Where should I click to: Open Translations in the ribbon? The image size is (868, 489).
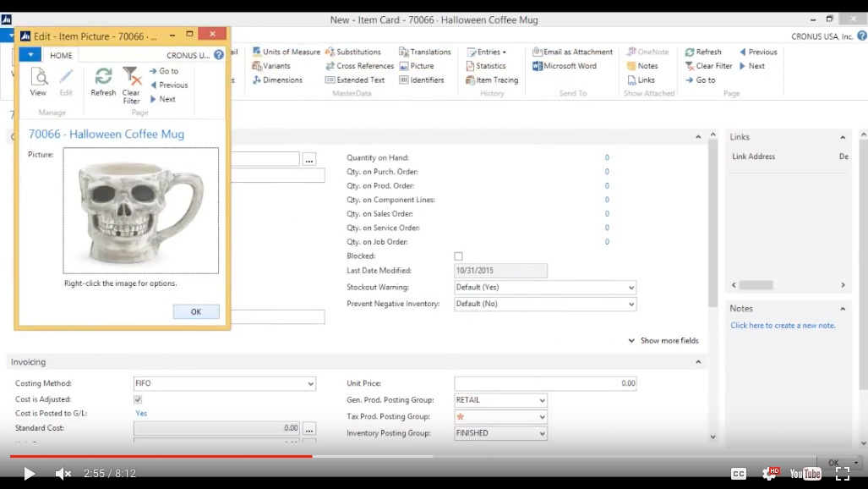tap(424, 52)
